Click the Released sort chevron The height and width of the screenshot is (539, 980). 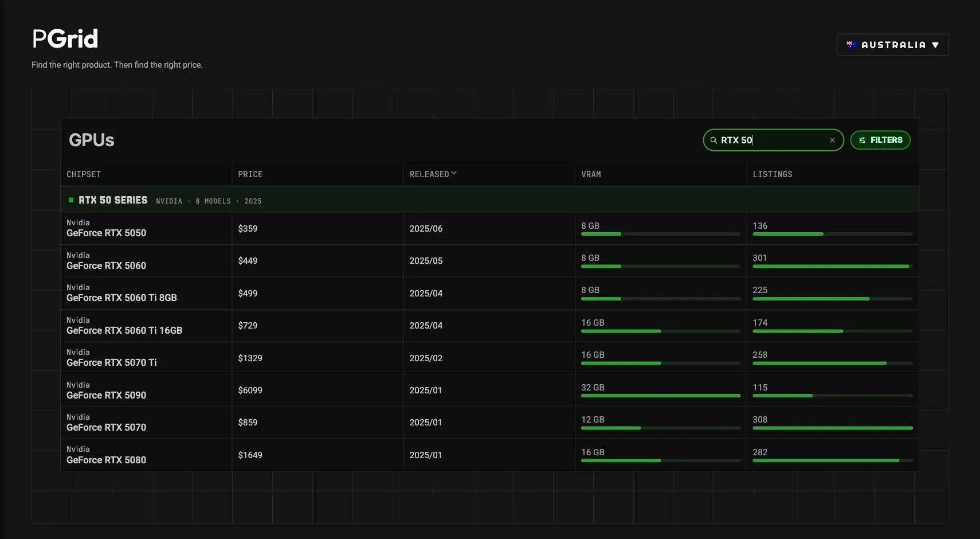tap(454, 173)
